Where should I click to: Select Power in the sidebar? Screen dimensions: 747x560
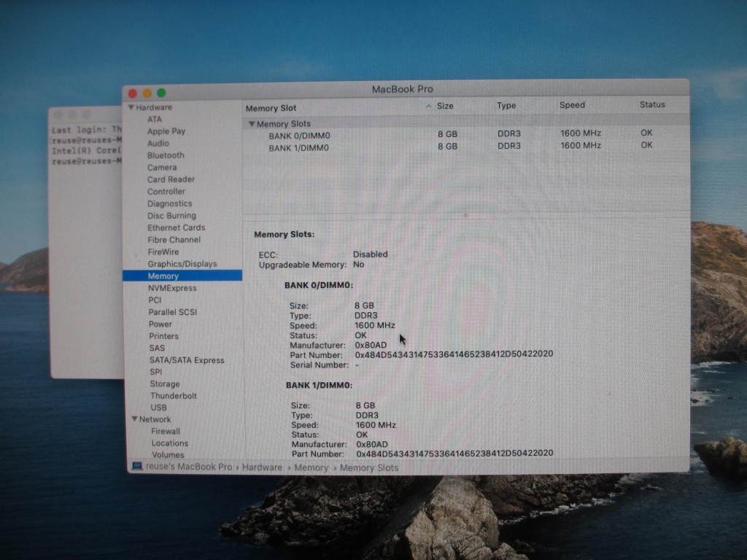pos(160,324)
